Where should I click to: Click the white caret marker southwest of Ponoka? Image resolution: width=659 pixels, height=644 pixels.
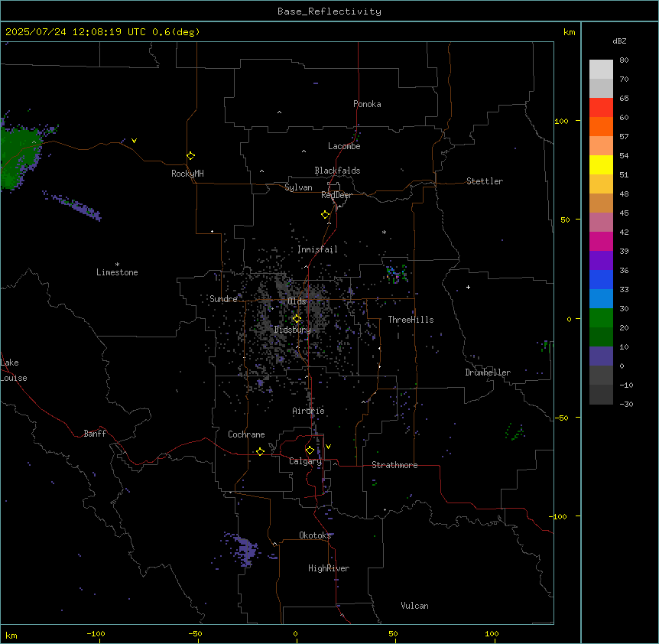point(279,112)
